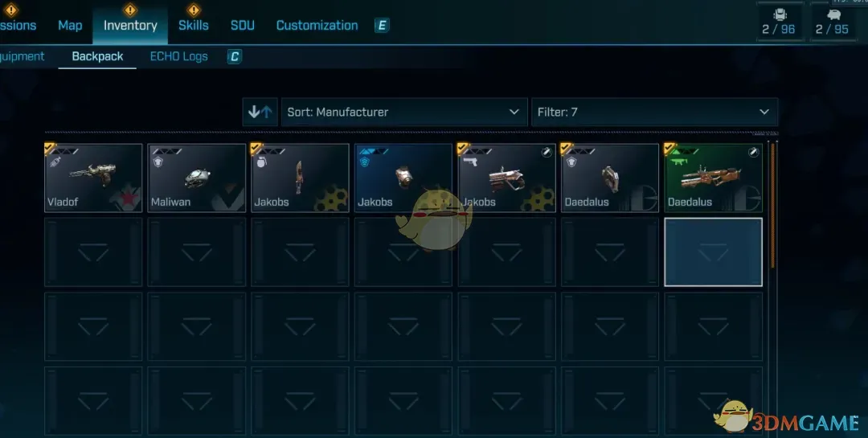This screenshot has width=868, height=438.
Task: Select the green Daedalus rifle item
Action: point(713,178)
